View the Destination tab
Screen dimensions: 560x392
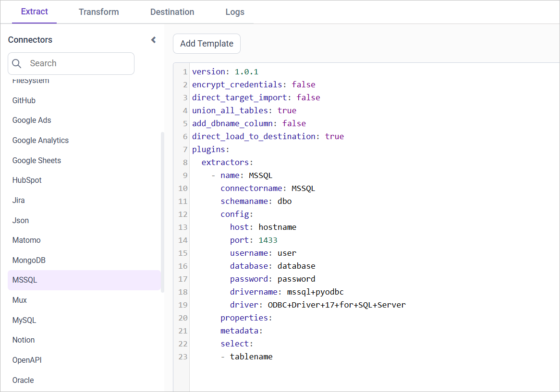(x=172, y=12)
